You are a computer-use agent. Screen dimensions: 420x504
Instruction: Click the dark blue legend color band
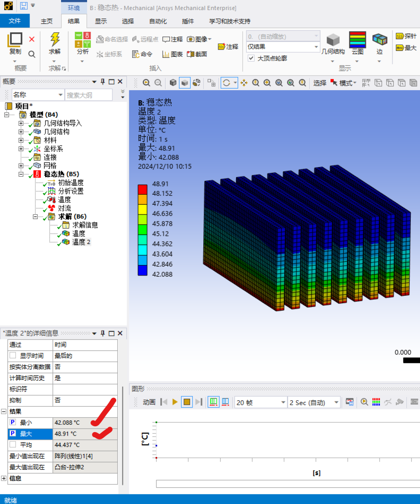[x=143, y=270]
